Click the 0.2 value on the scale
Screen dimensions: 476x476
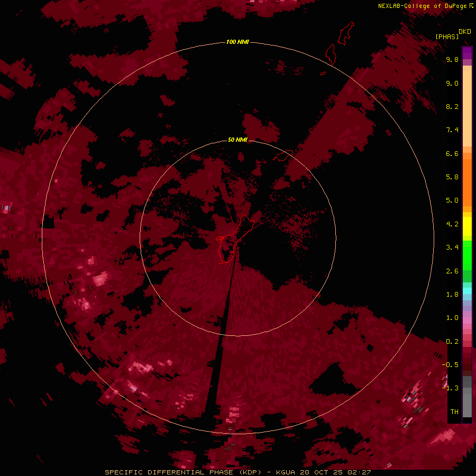tap(452, 342)
